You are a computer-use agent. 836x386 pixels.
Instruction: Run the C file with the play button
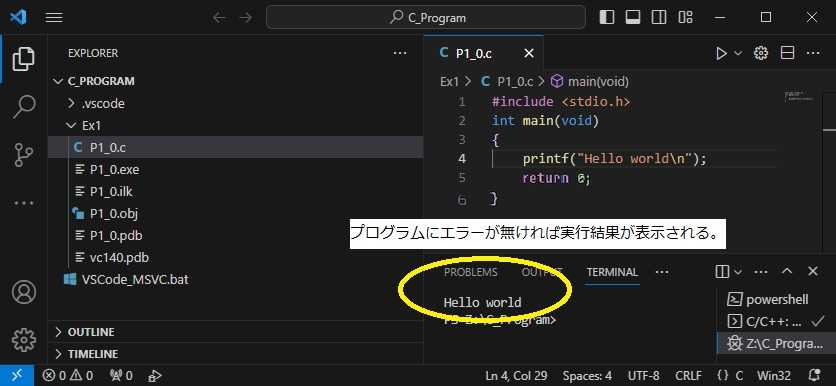point(721,53)
